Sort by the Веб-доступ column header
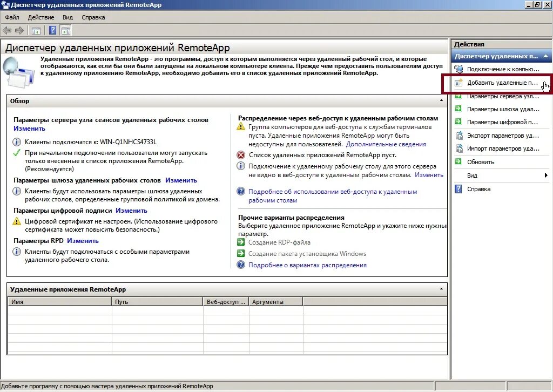Image resolution: width=553 pixels, height=392 pixels. tap(226, 302)
